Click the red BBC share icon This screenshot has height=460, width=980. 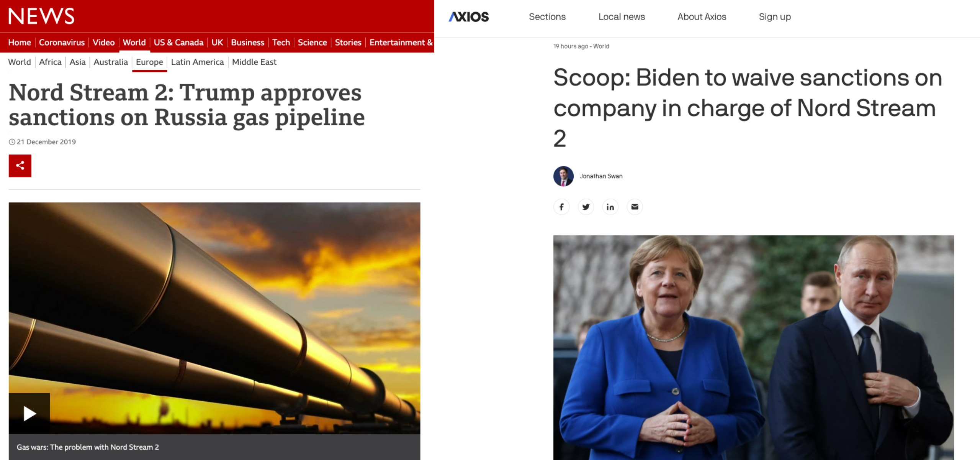20,166
